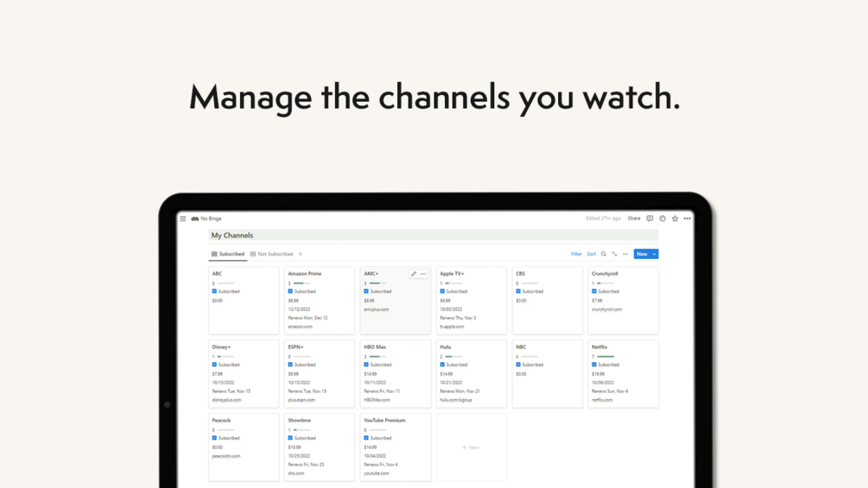Click the Share button

pos(634,219)
